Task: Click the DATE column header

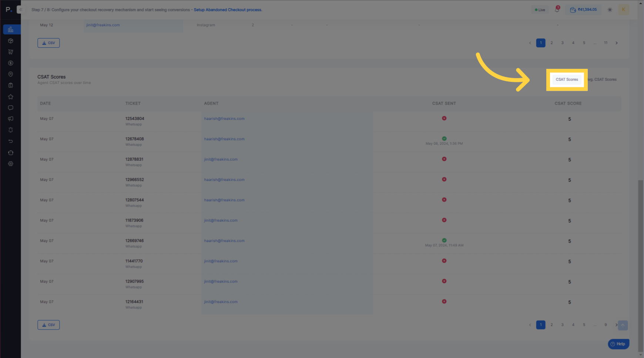Action: (x=46, y=104)
